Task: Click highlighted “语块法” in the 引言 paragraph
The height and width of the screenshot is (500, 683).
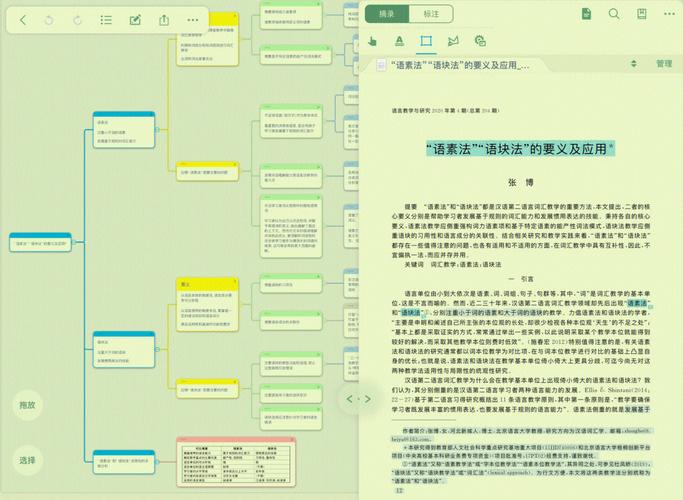Action: (x=410, y=313)
